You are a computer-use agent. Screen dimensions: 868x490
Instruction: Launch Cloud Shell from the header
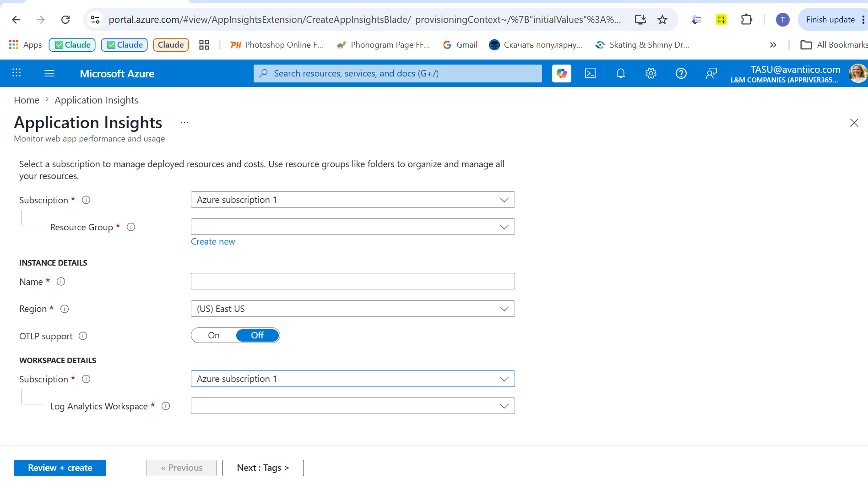(x=591, y=73)
